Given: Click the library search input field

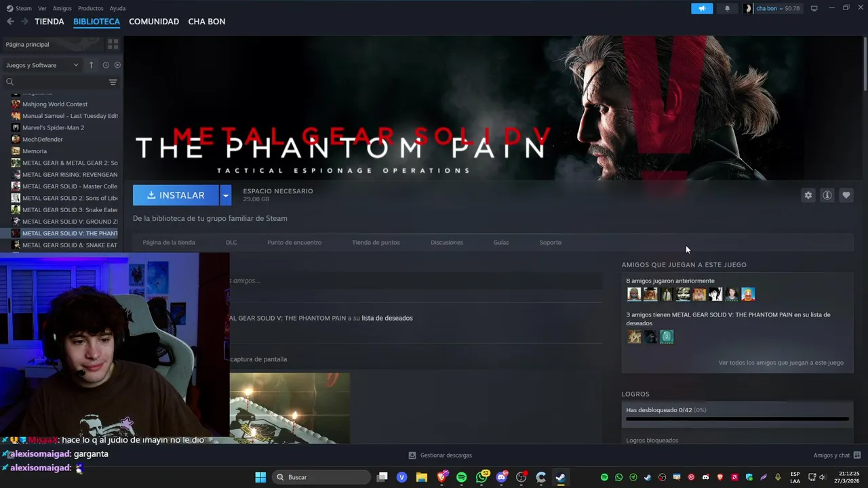Looking at the screenshot, I should pos(61,82).
